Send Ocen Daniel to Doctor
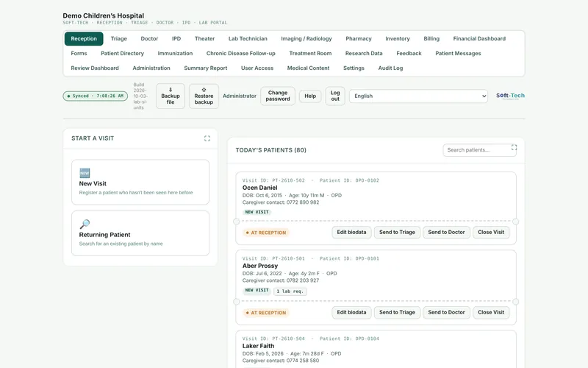 pyautogui.click(x=446, y=232)
